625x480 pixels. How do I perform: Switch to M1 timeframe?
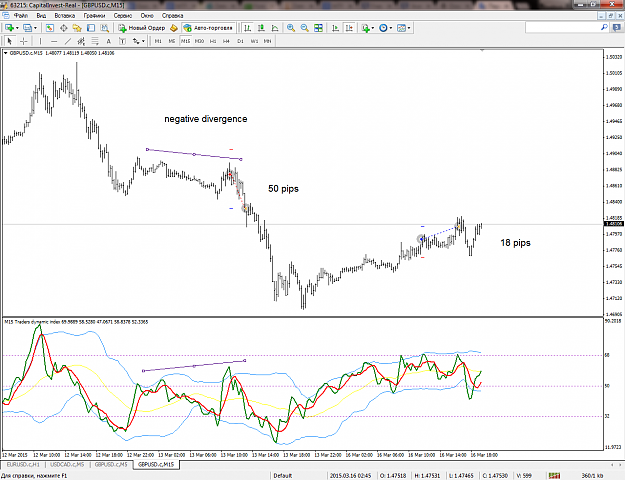158,41
